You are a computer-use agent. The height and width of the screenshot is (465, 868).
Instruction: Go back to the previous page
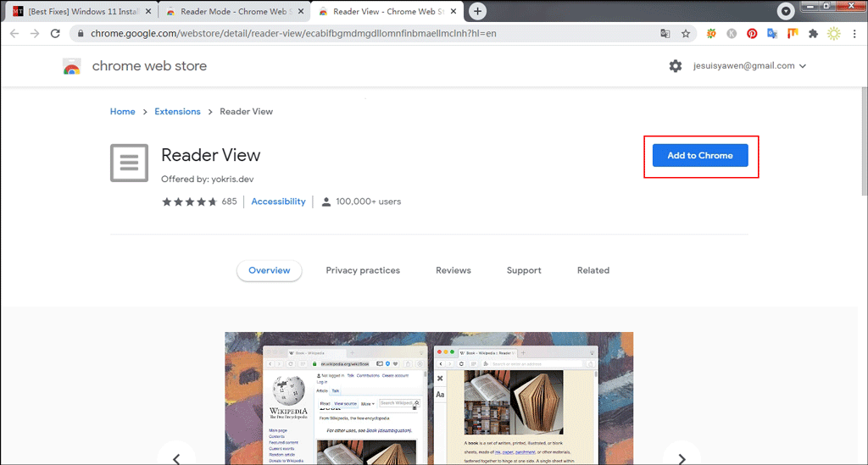pos(14,34)
